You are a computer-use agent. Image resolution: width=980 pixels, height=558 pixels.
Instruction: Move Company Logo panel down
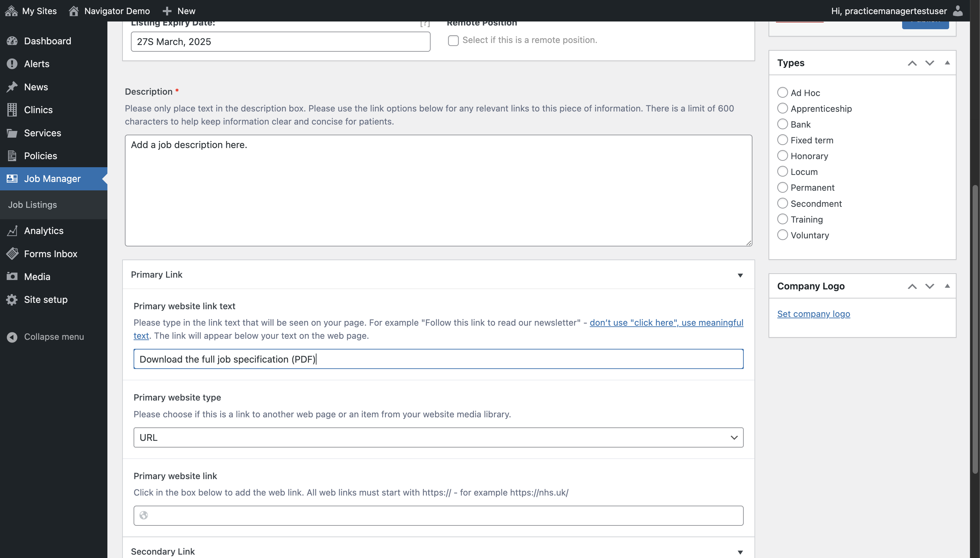click(x=930, y=286)
